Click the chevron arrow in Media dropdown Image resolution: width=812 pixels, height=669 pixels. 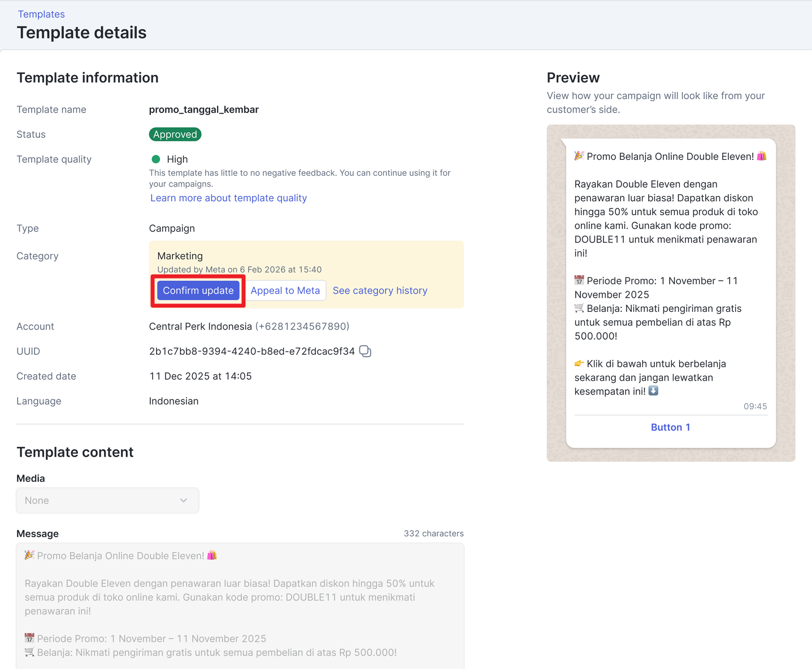[x=184, y=501]
